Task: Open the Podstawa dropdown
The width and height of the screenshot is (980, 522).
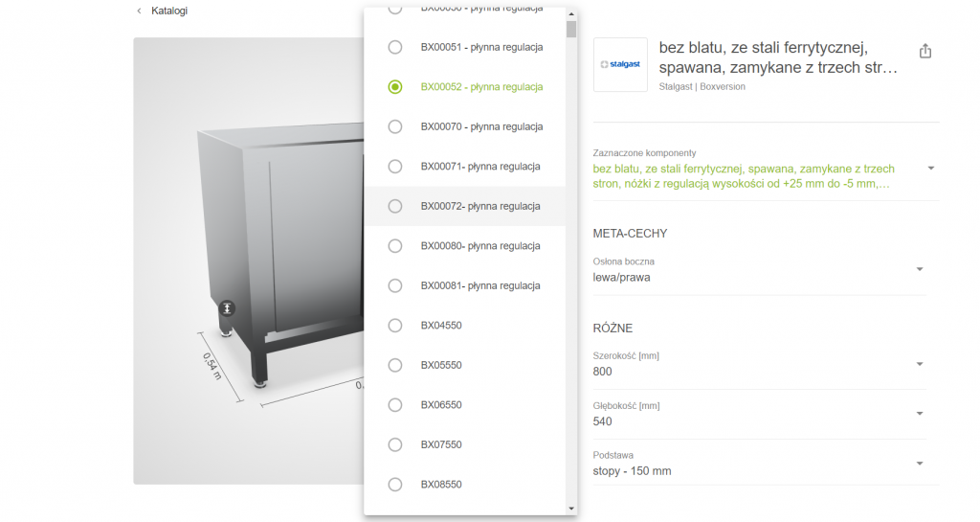Action: coord(759,464)
